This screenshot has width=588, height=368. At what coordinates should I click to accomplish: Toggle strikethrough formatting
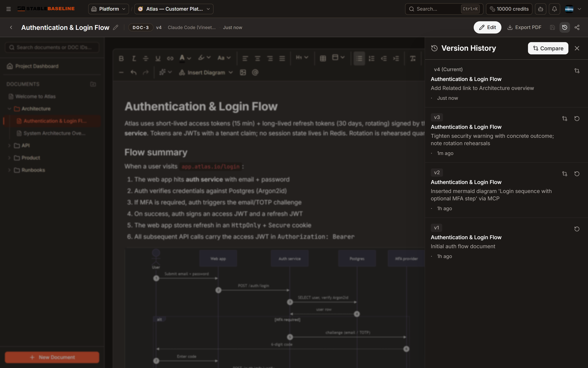coord(146,58)
